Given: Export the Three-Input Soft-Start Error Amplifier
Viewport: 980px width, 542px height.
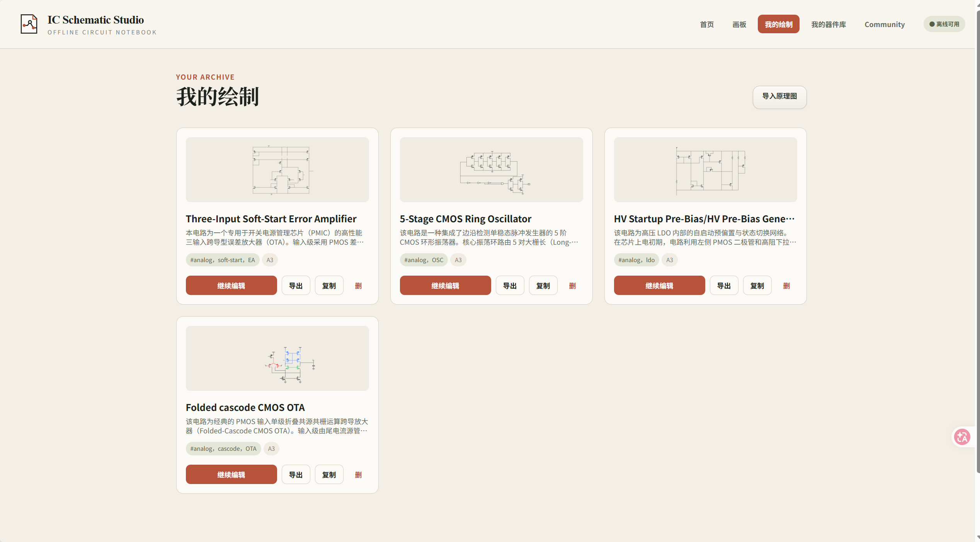Looking at the screenshot, I should (x=296, y=286).
